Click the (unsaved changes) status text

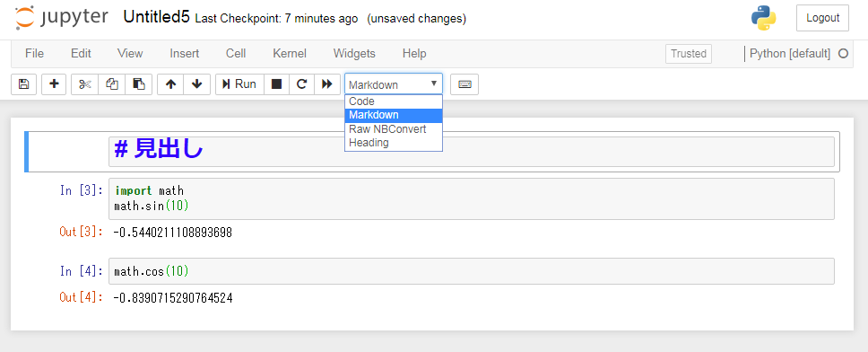click(x=416, y=19)
